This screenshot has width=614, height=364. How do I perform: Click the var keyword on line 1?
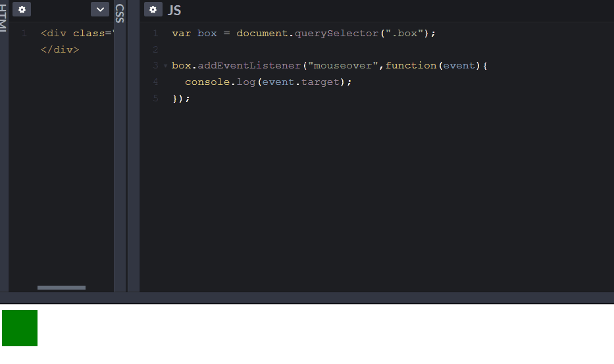(x=181, y=34)
